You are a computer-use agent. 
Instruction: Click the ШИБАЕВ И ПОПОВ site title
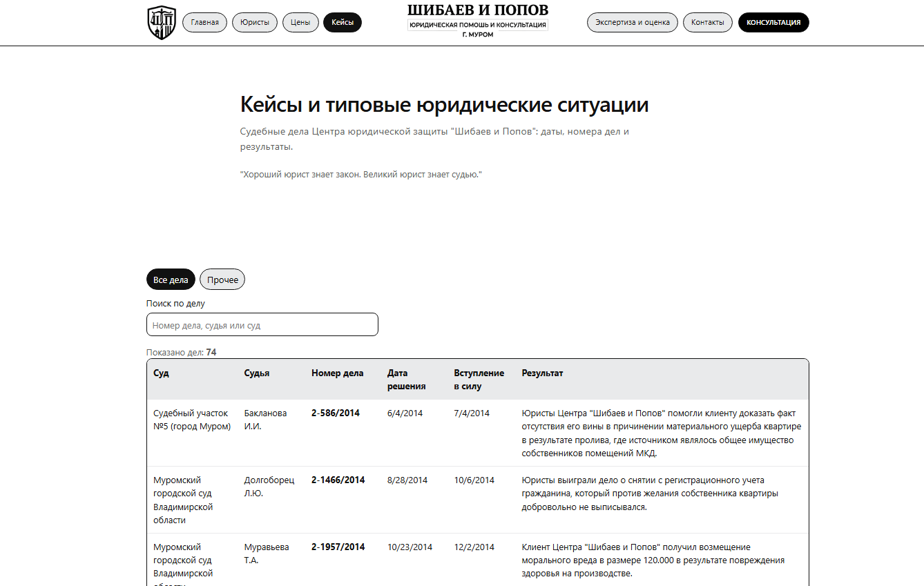pos(478,10)
